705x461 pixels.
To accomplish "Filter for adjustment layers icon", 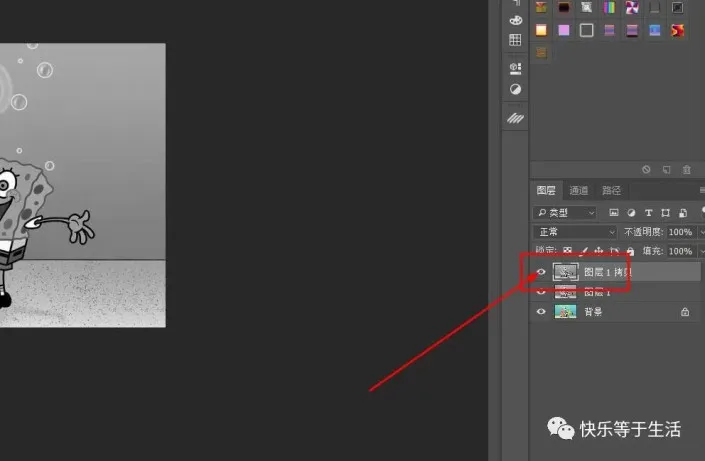I will click(x=631, y=213).
